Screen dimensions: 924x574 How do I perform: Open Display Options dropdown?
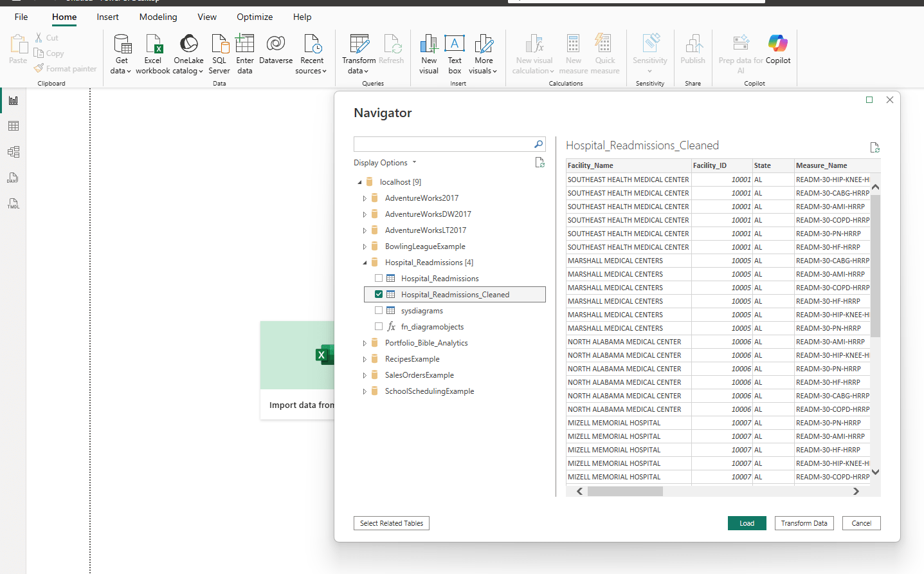pos(385,163)
